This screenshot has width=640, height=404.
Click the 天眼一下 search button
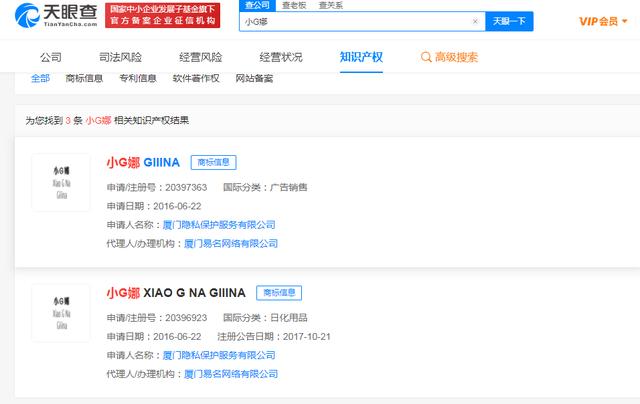(509, 21)
